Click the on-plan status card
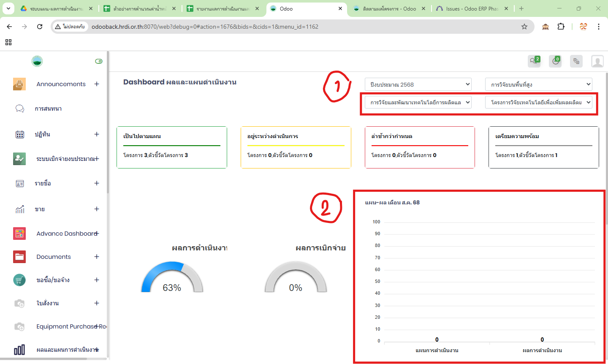 coord(172,147)
